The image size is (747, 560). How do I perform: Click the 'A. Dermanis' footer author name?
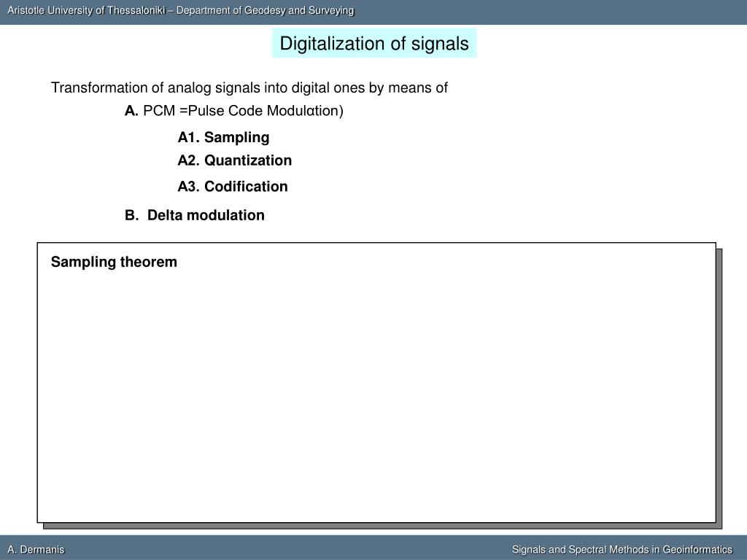pyautogui.click(x=36, y=550)
